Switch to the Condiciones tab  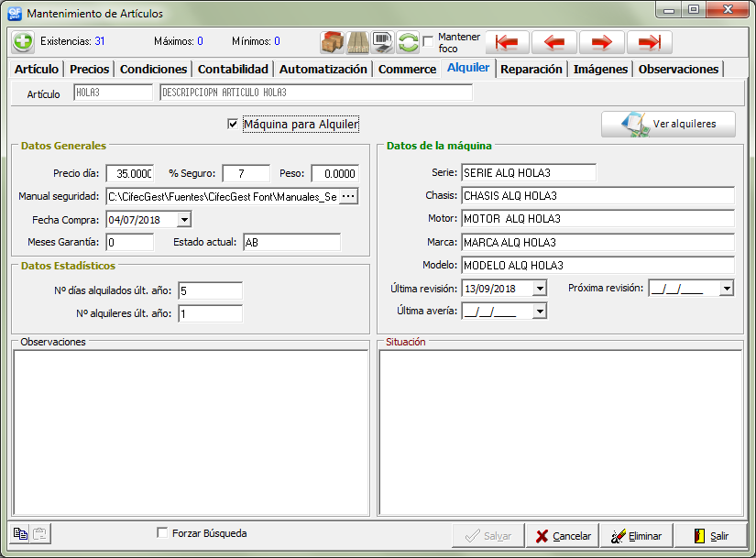pyautogui.click(x=153, y=69)
